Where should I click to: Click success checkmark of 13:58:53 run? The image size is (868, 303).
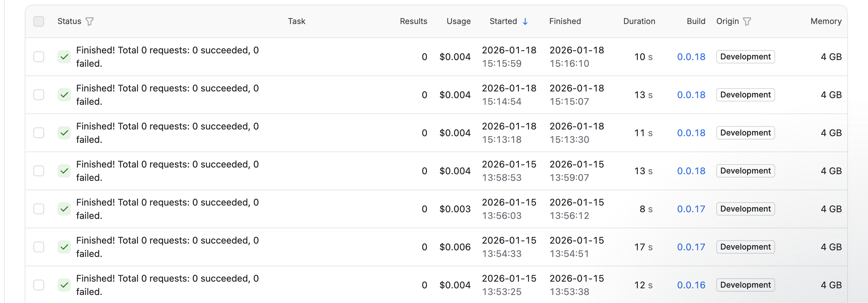64,171
